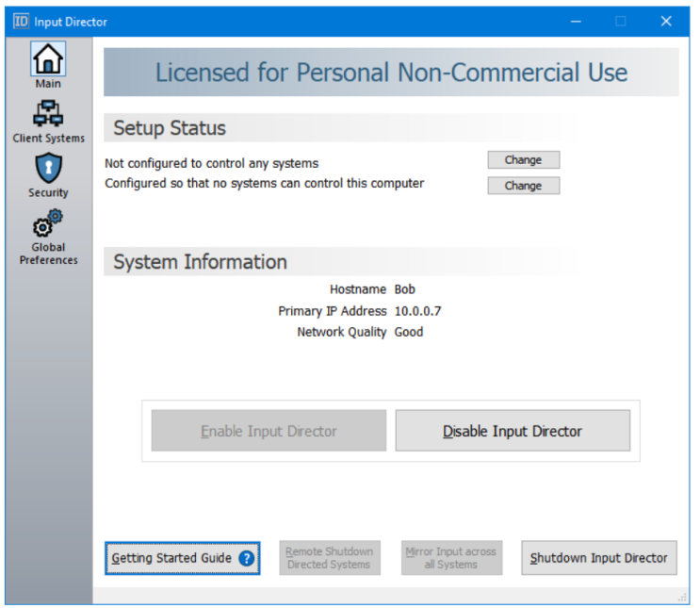This screenshot has width=700, height=608.
Task: Click Remote Shutdown Directed Systems button
Action: (x=330, y=558)
